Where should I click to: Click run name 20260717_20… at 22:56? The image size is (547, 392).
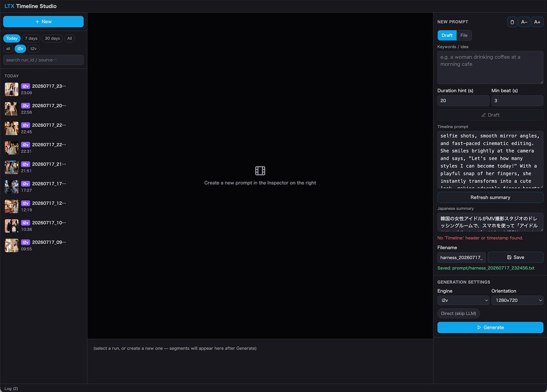pyautogui.click(x=49, y=105)
